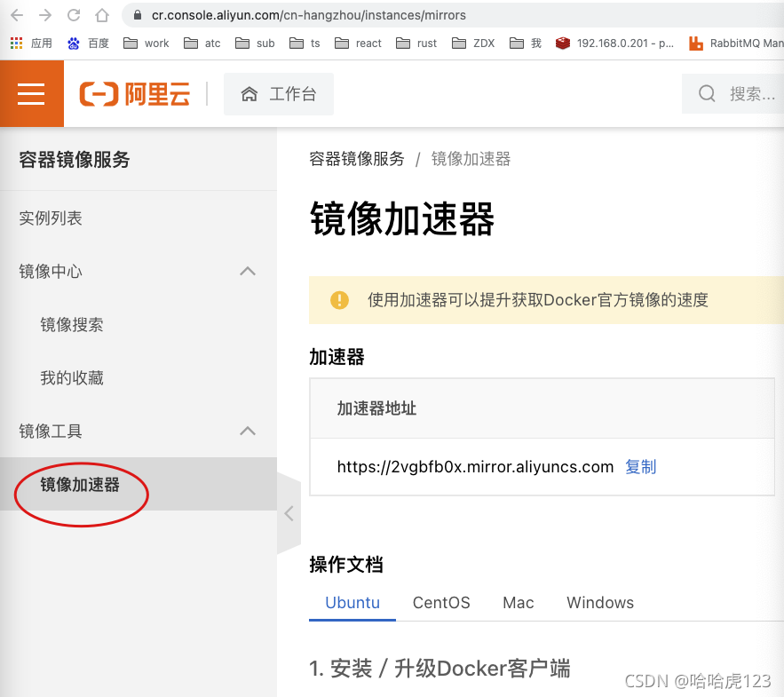
Task: Open the ZDX bookmark folder
Action: (x=473, y=44)
